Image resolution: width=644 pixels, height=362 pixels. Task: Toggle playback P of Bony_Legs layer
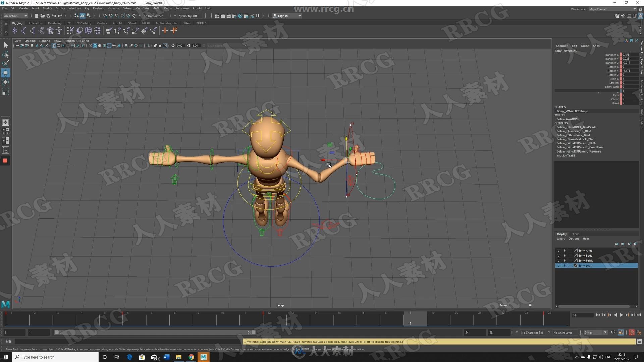pos(565,266)
